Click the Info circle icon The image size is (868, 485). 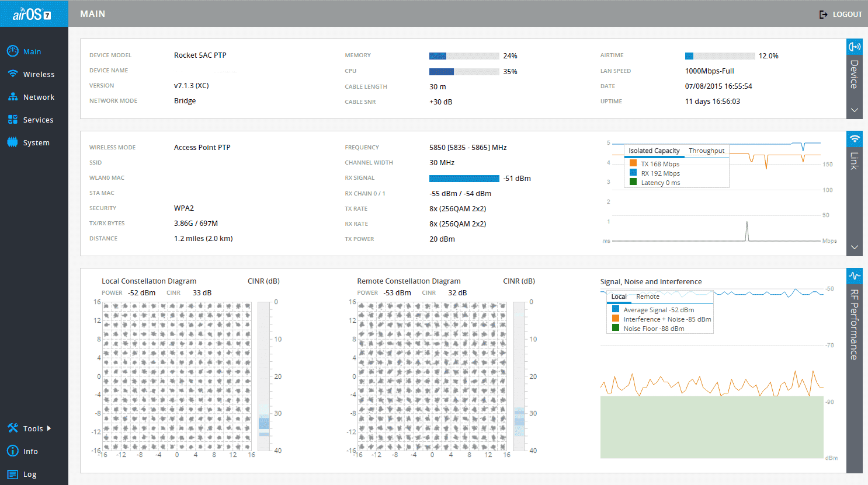point(12,451)
